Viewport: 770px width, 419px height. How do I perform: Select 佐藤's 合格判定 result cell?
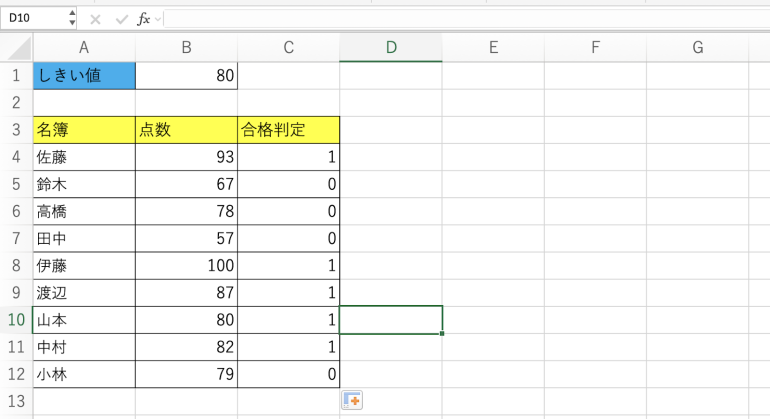pyautogui.click(x=288, y=157)
